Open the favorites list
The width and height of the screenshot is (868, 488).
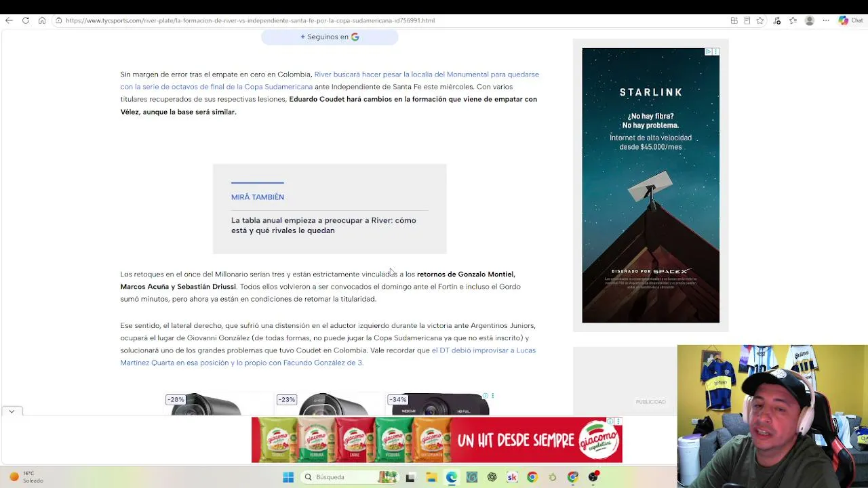793,20
